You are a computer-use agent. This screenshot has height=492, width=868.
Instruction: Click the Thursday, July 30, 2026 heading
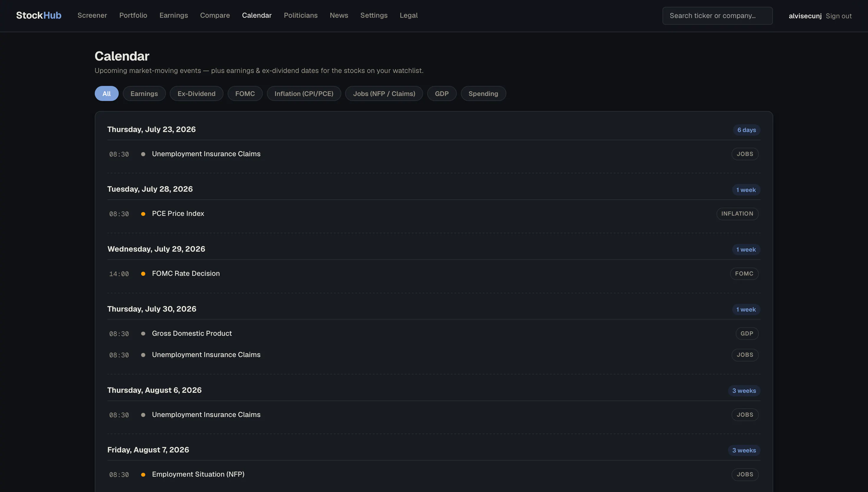pos(152,309)
